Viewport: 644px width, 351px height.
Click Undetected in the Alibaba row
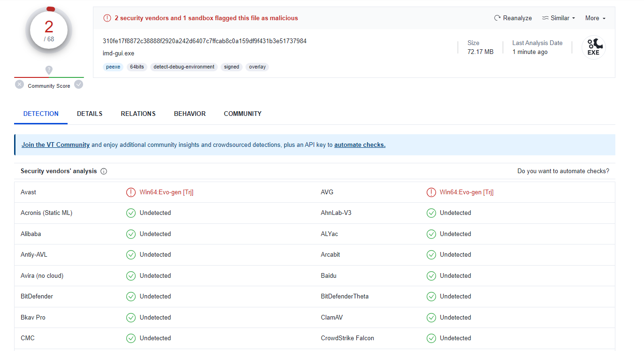(155, 234)
